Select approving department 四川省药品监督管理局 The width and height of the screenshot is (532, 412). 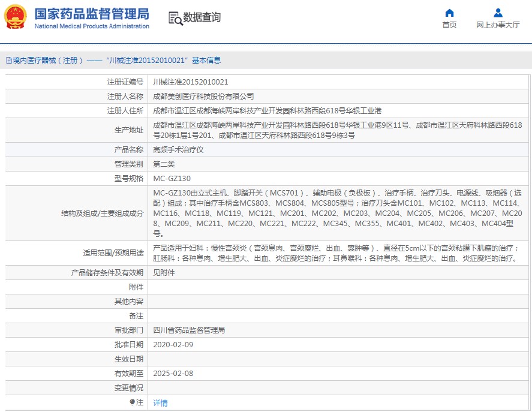point(189,330)
